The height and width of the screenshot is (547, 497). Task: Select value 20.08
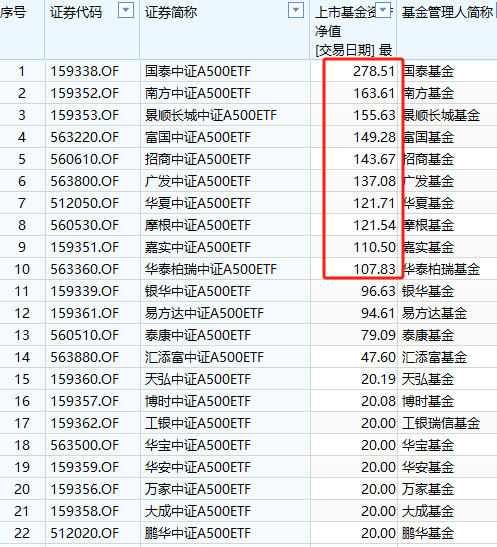[378, 401]
